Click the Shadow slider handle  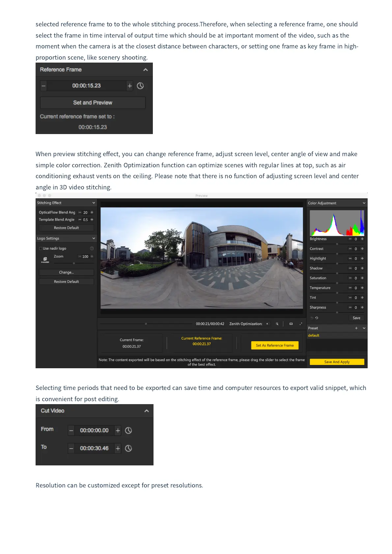click(x=337, y=273)
